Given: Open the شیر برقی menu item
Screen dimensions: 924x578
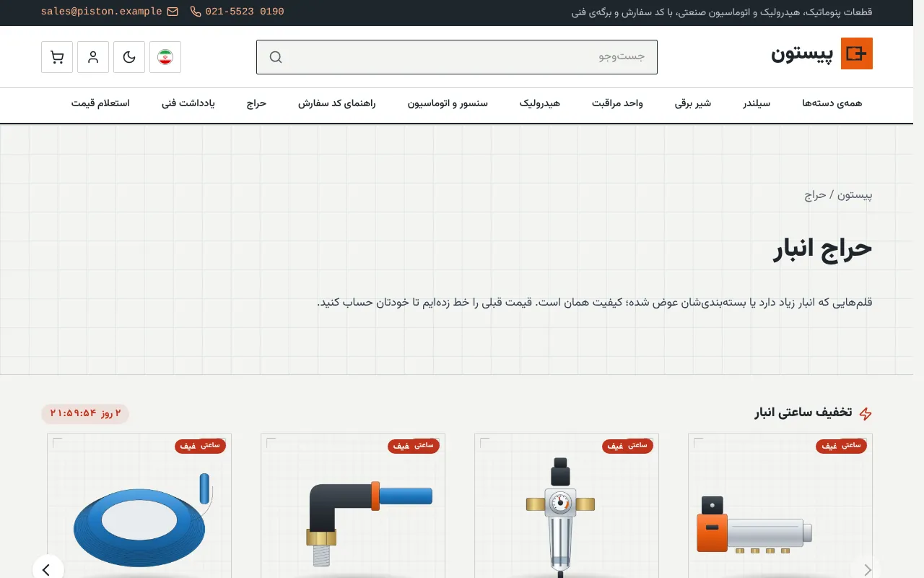Looking at the screenshot, I should point(693,103).
